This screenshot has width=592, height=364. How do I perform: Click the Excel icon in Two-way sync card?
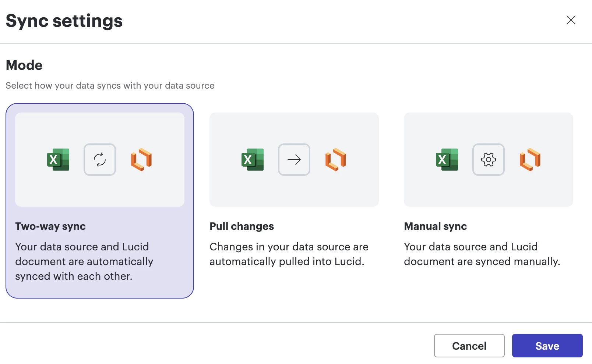tap(58, 160)
